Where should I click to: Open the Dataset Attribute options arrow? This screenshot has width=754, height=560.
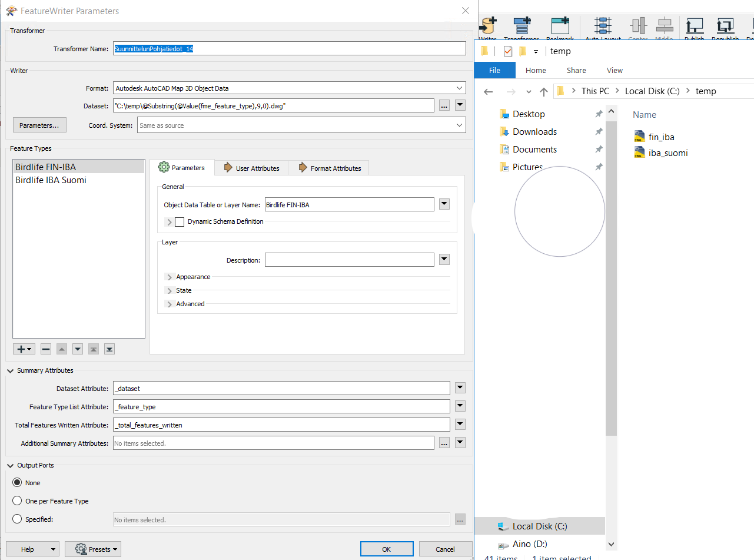coord(460,388)
